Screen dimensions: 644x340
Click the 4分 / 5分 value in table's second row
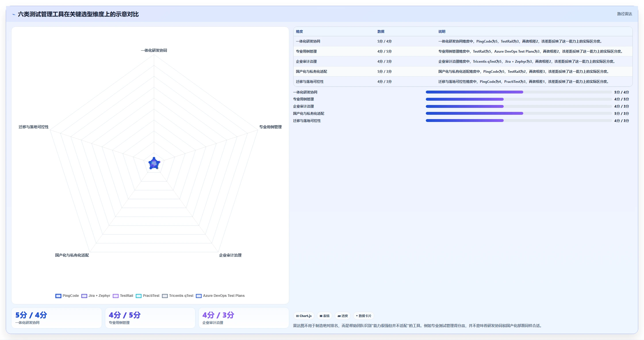click(384, 51)
